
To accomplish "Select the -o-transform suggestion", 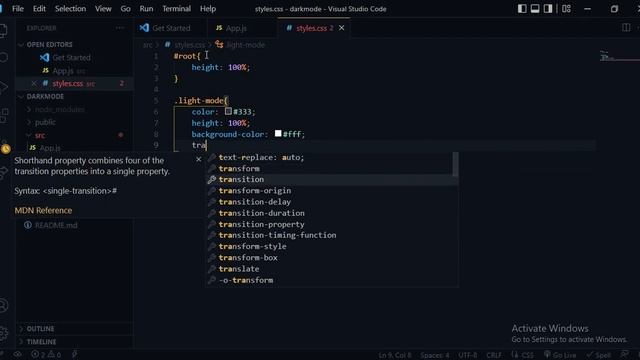I will pyautogui.click(x=331, y=280).
